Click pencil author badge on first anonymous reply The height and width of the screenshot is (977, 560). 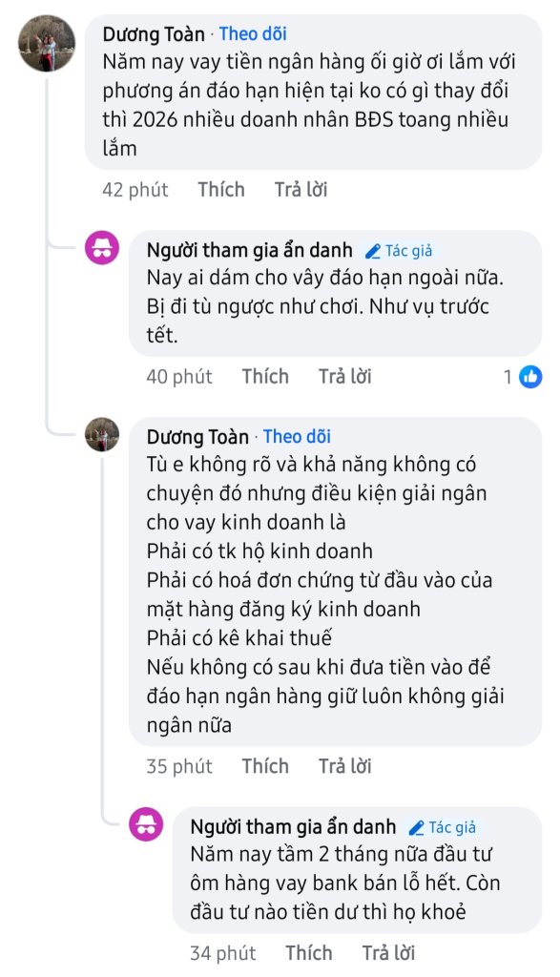(399, 251)
